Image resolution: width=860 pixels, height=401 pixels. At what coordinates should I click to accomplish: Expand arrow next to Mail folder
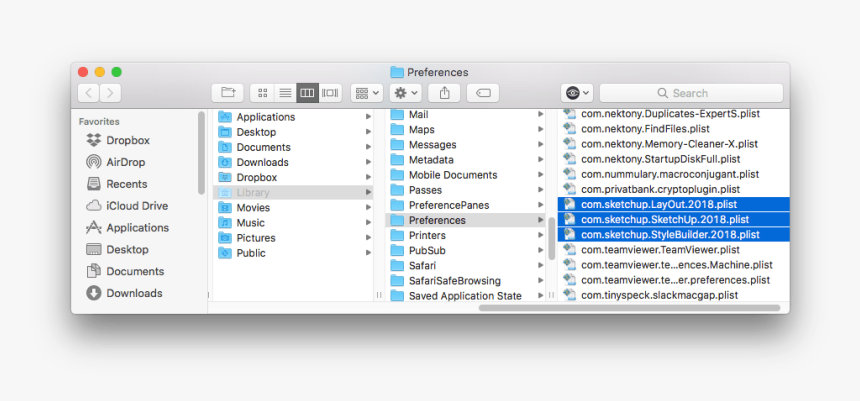click(x=540, y=114)
